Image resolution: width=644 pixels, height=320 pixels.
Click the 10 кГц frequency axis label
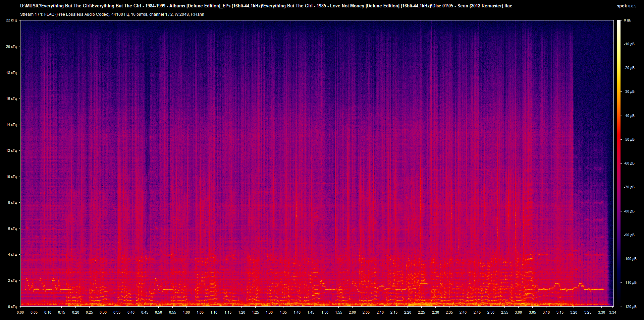[11, 177]
